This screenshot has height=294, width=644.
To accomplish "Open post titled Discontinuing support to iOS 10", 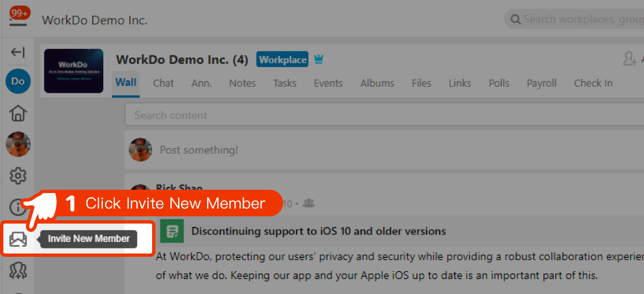I will [x=318, y=231].
